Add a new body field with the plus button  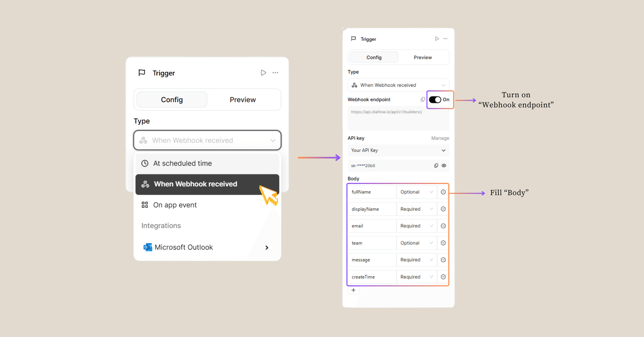(353, 290)
